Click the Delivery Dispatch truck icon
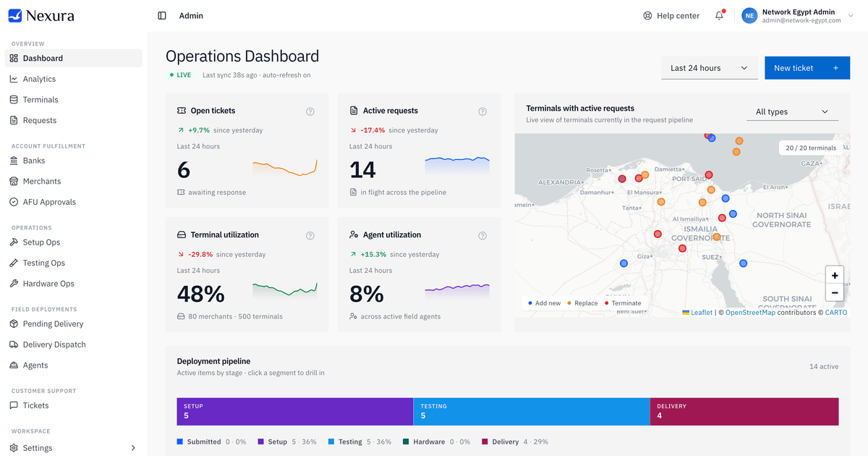The image size is (868, 456). click(x=14, y=345)
